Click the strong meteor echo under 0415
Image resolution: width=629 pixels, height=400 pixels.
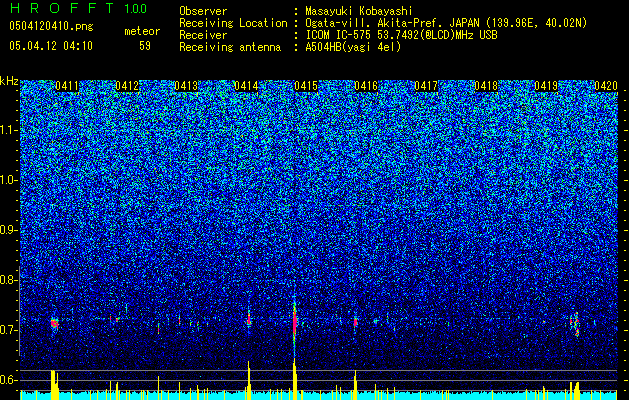tap(295, 321)
